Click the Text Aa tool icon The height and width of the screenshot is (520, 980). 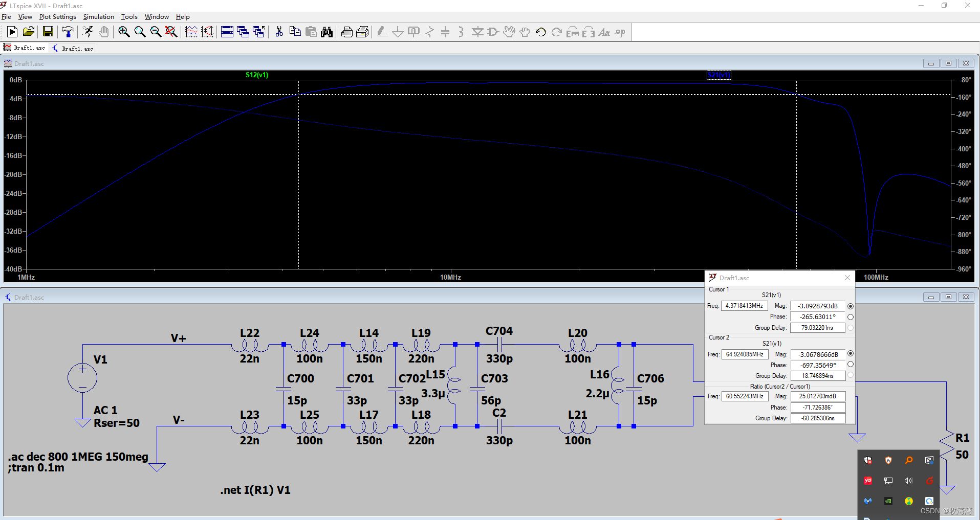click(x=604, y=32)
